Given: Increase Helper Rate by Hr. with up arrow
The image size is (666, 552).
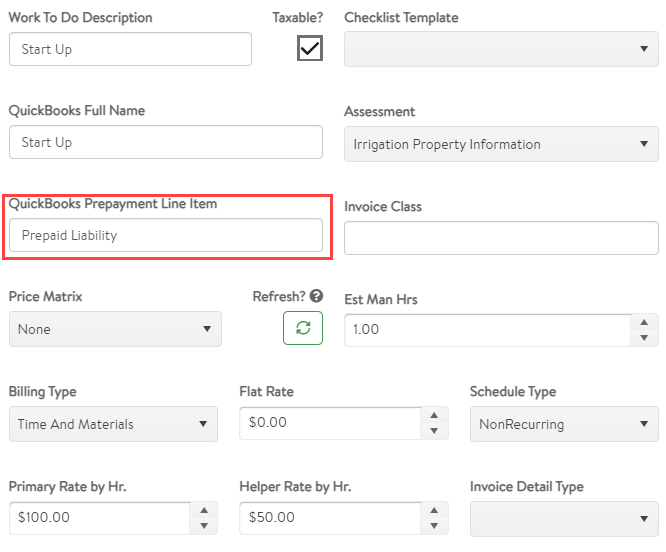Looking at the screenshot, I should click(x=434, y=510).
